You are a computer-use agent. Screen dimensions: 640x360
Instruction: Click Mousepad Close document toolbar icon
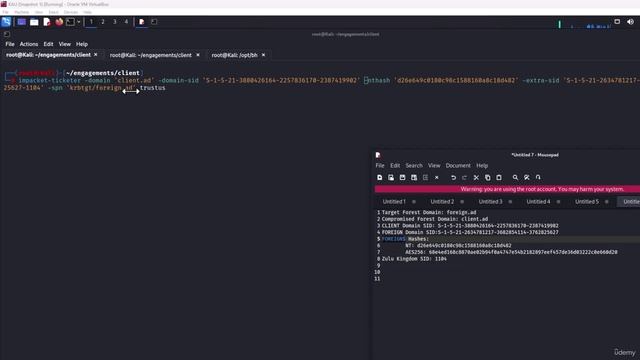click(437, 178)
